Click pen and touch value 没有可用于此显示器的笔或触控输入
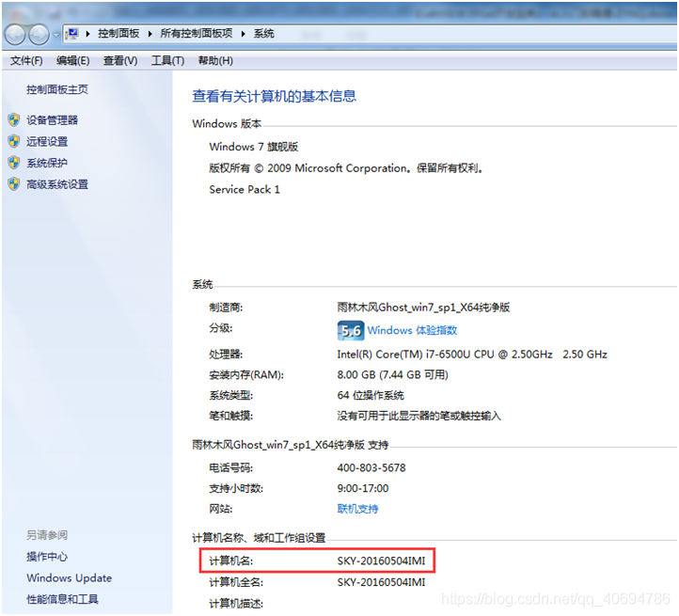679x616 pixels. coord(419,416)
